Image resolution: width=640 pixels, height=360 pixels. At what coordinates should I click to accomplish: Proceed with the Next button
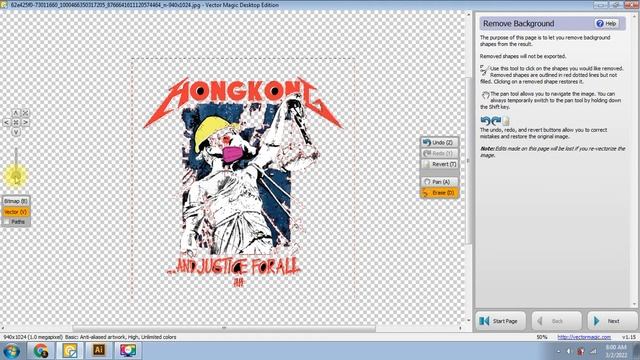(x=612, y=321)
